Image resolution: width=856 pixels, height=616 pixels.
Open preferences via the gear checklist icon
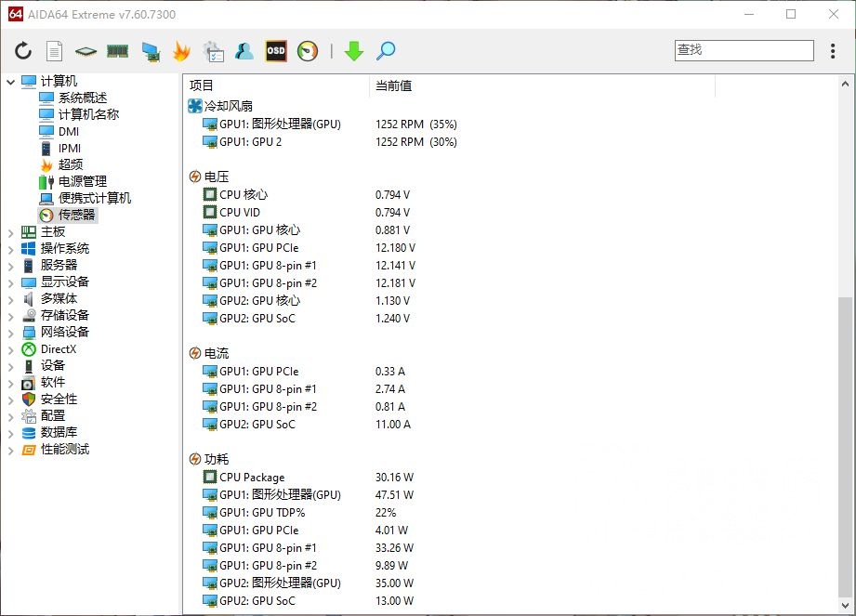[213, 51]
